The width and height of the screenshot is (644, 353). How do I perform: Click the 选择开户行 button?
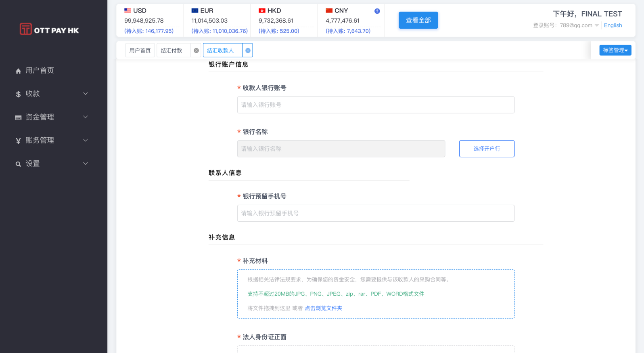(x=487, y=149)
